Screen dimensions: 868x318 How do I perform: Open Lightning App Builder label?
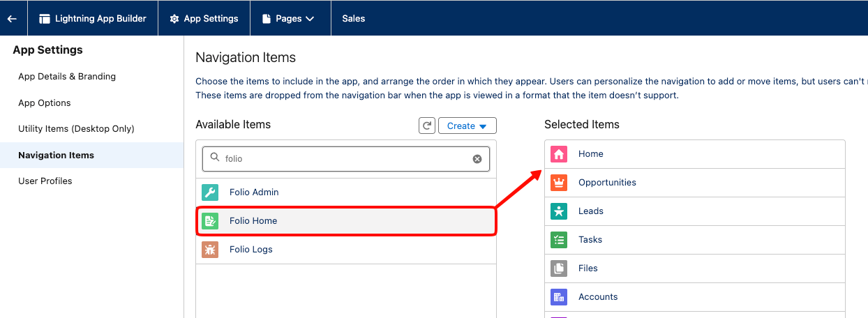[100, 19]
